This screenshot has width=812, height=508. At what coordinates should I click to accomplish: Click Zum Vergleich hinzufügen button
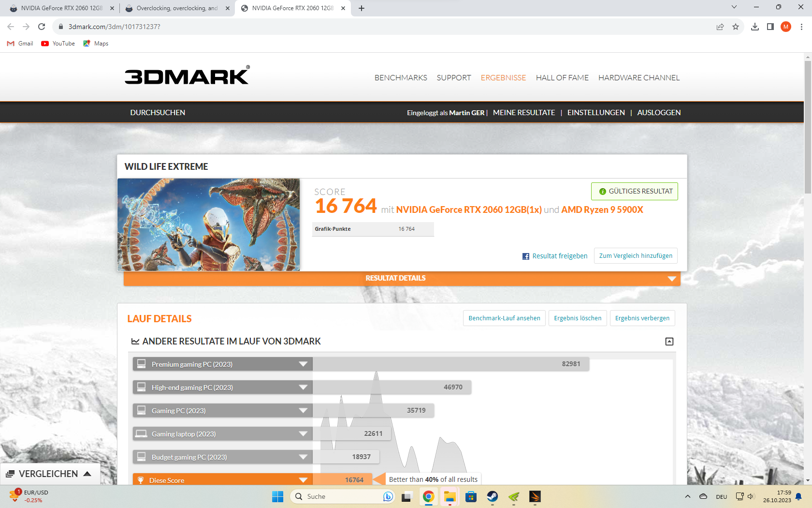click(636, 256)
